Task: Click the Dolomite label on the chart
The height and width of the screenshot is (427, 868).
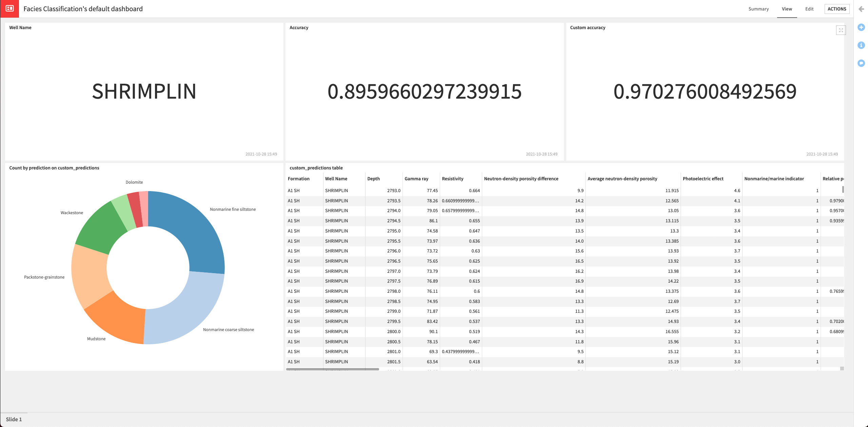Action: click(134, 182)
